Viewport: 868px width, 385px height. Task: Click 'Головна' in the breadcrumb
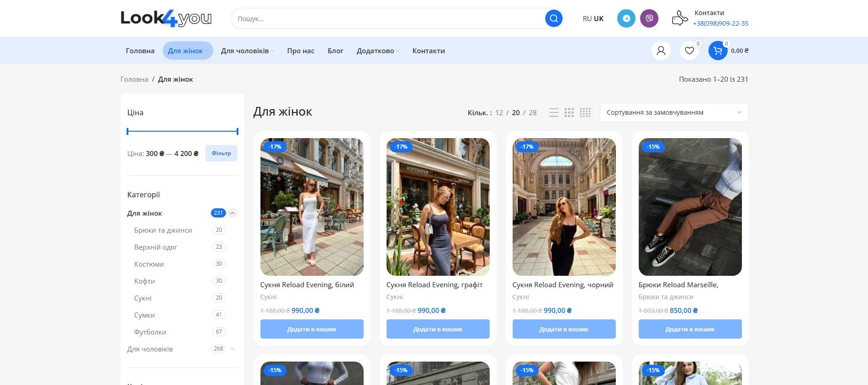[134, 79]
